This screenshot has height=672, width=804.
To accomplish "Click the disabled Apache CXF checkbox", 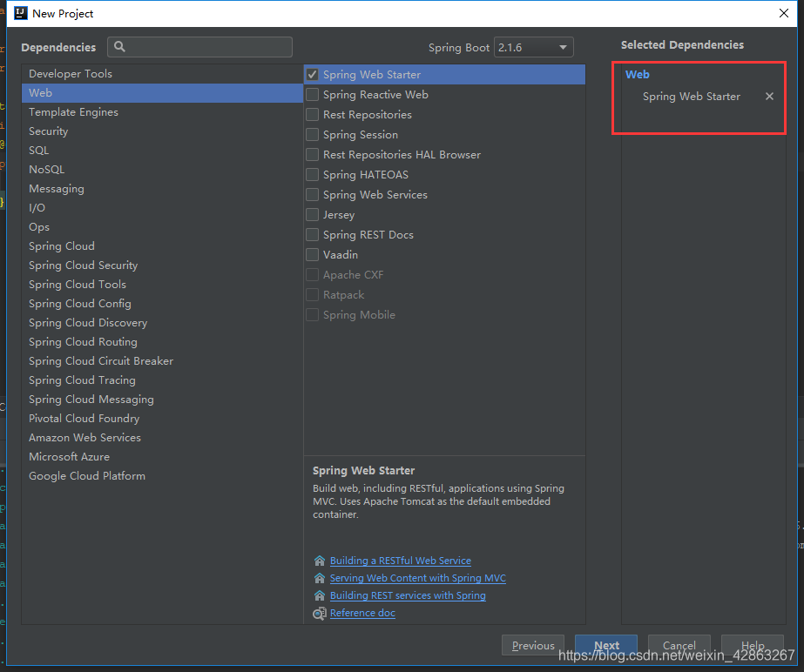I will (x=312, y=275).
